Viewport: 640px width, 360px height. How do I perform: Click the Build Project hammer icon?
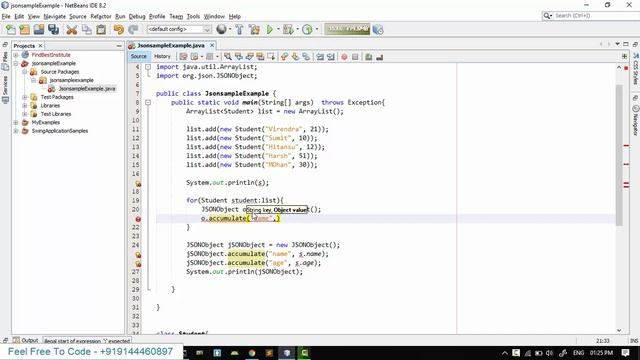(240, 29)
